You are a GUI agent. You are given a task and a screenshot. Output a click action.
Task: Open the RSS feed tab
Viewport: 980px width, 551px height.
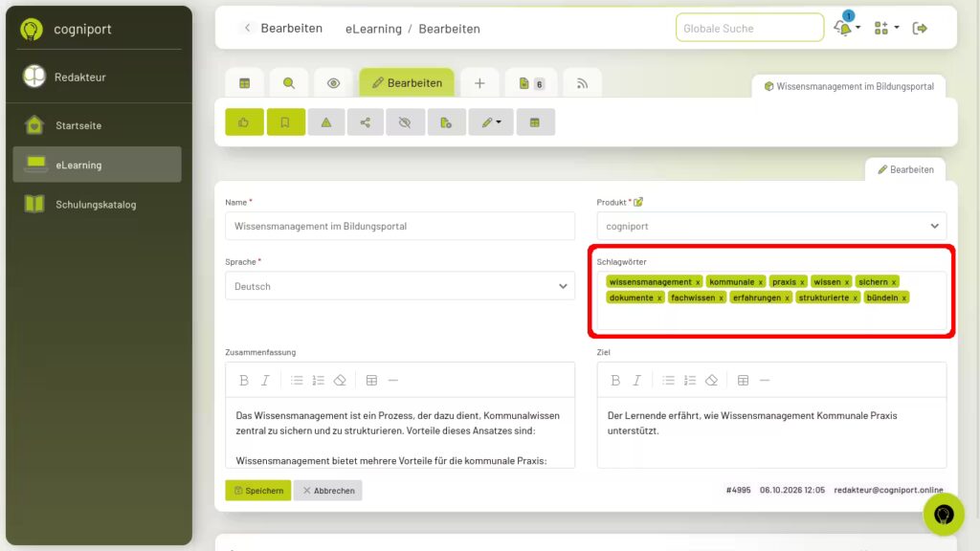click(x=582, y=83)
